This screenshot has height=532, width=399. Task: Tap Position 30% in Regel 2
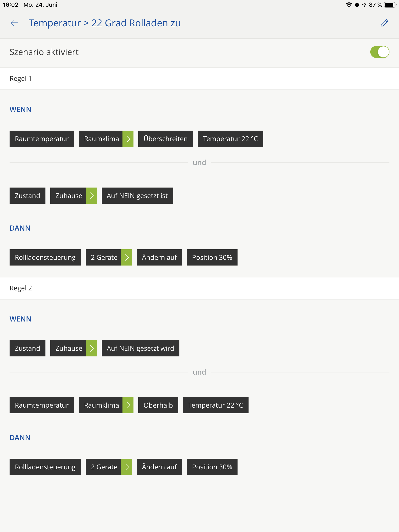click(x=212, y=467)
